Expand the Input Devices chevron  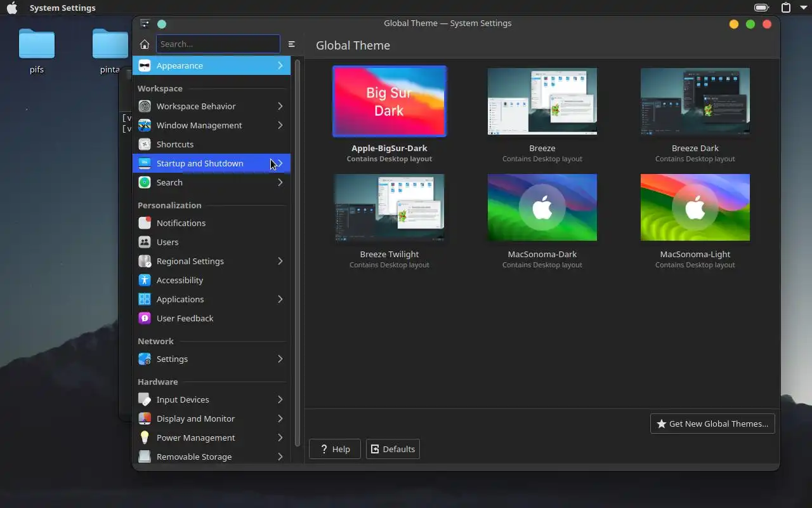point(280,399)
